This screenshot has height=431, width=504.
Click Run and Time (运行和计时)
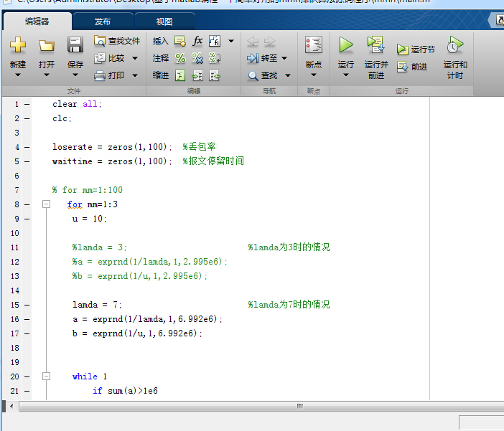[455, 57]
